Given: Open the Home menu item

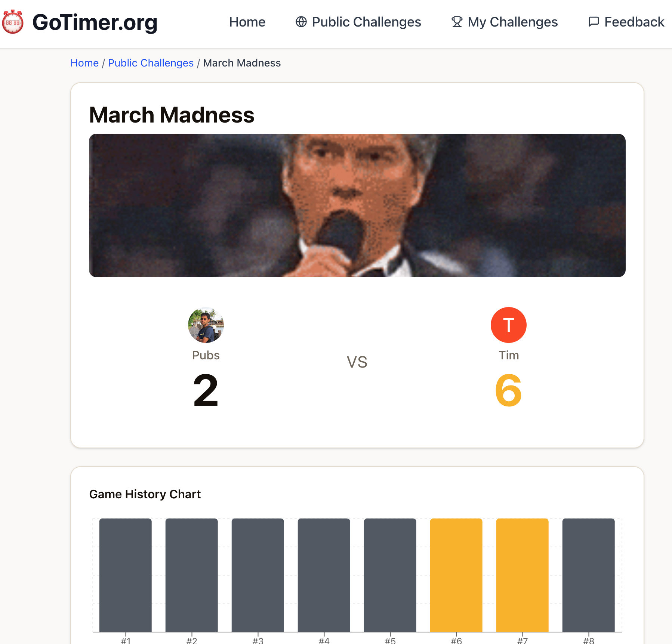Looking at the screenshot, I should point(247,22).
